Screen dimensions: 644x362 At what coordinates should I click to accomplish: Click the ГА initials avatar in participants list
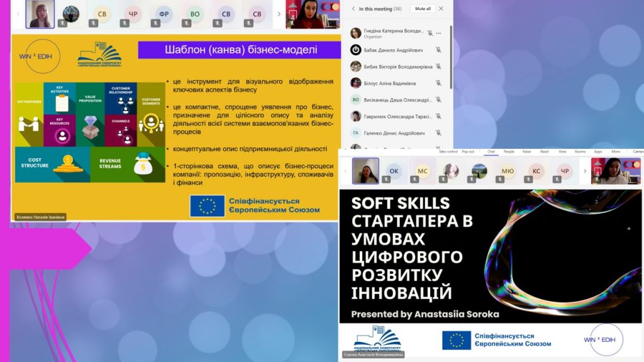tap(356, 133)
